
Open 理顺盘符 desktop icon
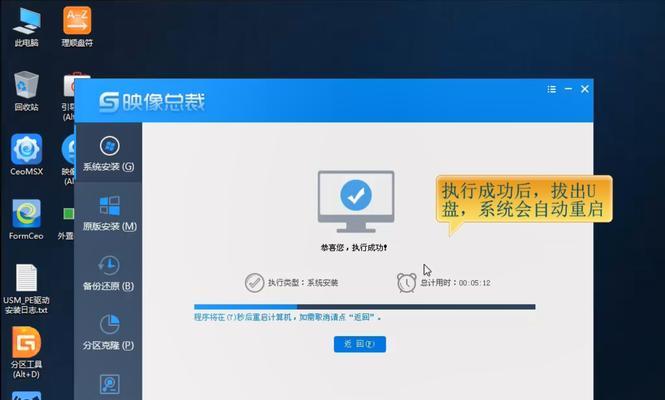[77, 26]
